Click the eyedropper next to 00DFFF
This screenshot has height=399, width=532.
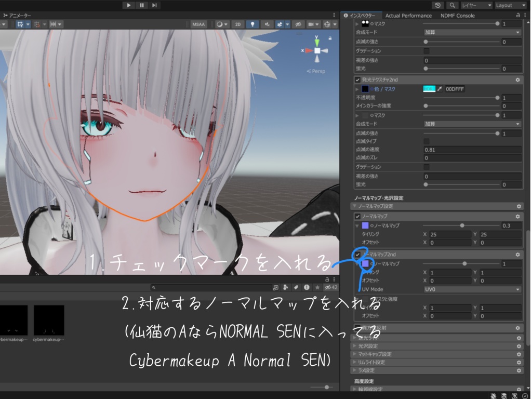pyautogui.click(x=440, y=89)
